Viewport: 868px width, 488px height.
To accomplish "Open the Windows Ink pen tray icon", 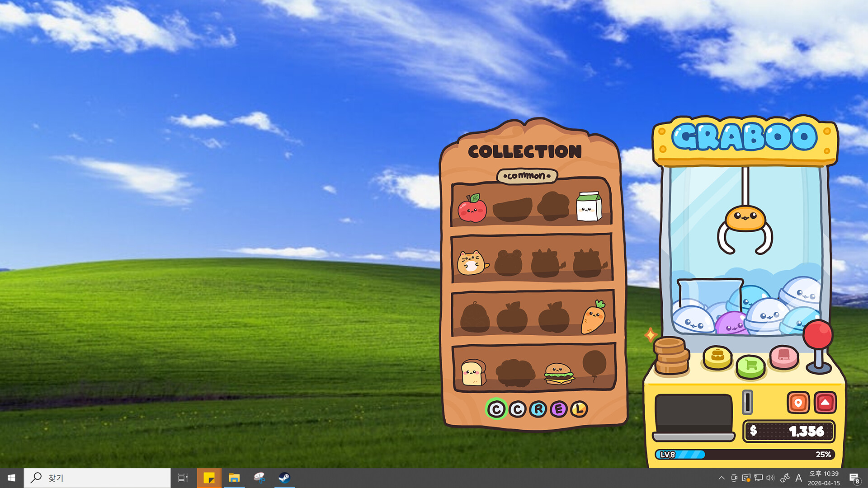I will pos(785,478).
